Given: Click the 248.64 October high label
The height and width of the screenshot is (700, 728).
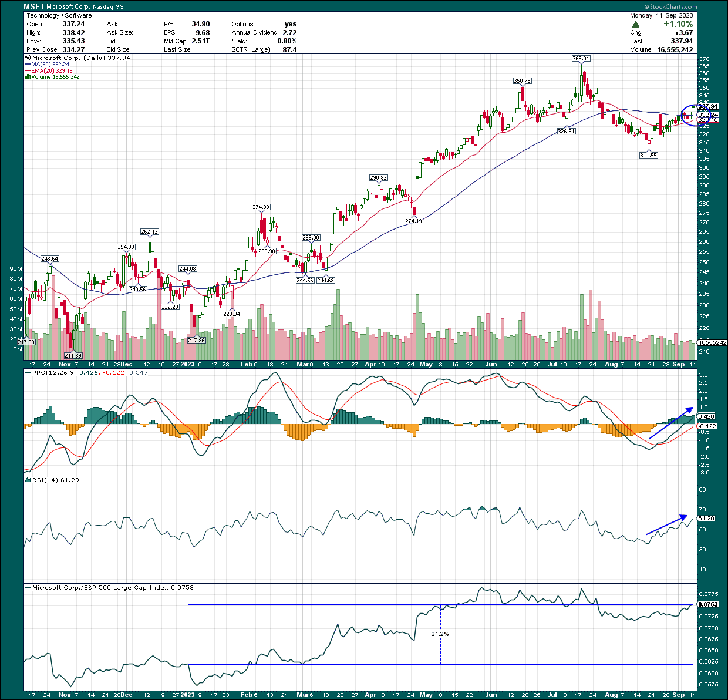Looking at the screenshot, I should click(x=49, y=259).
